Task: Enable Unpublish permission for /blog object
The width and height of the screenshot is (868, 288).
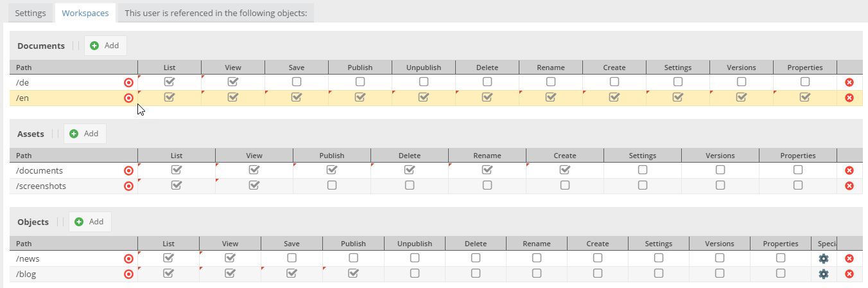Action: tap(415, 273)
